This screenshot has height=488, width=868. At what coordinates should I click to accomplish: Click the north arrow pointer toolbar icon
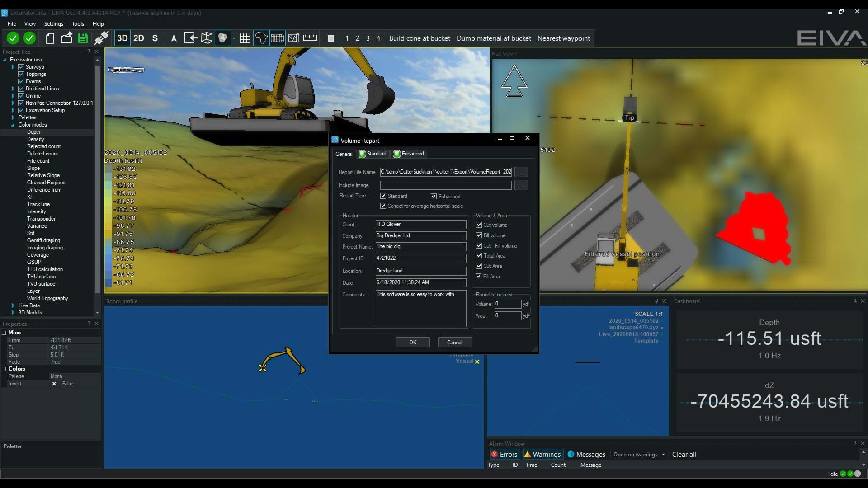click(x=174, y=38)
